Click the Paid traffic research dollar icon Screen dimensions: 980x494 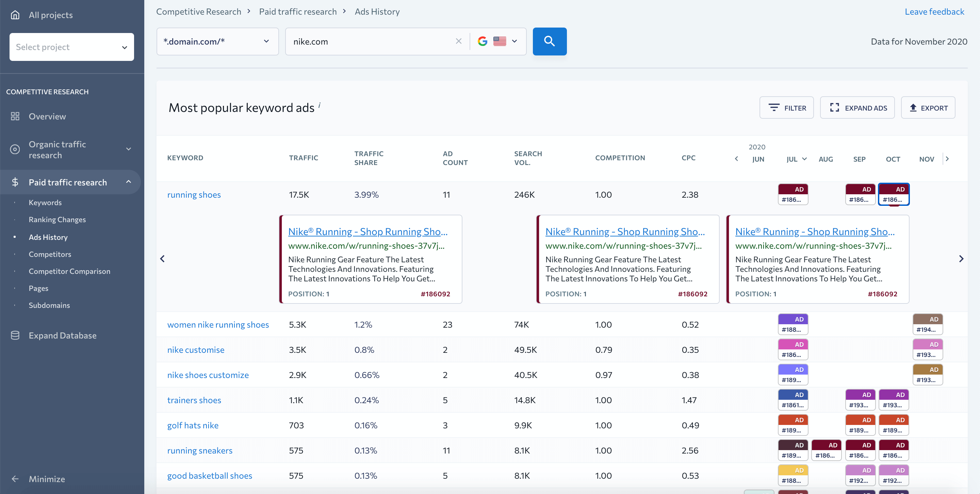(x=15, y=182)
